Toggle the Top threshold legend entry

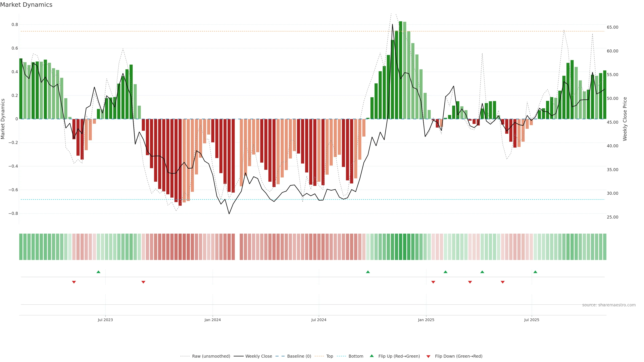[330, 356]
